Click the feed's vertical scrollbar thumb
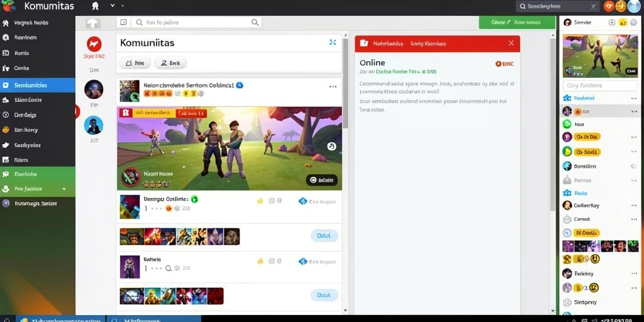644x322 pixels. (345, 82)
